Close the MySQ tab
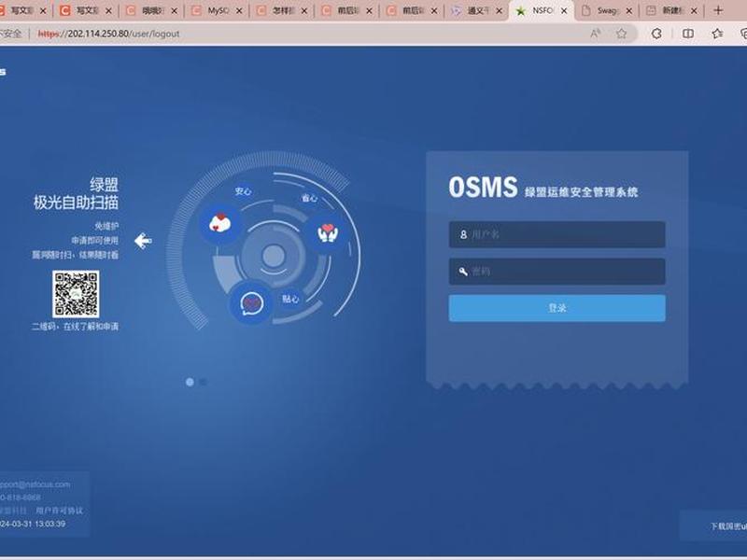747x560 pixels. (239, 10)
